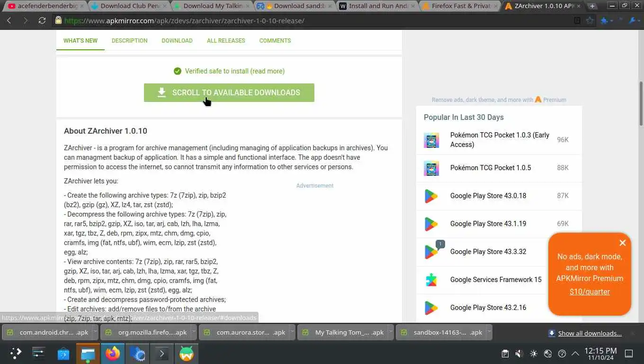The height and width of the screenshot is (364, 644).
Task: Switch to DOWNLOAD tab
Action: 177,41
